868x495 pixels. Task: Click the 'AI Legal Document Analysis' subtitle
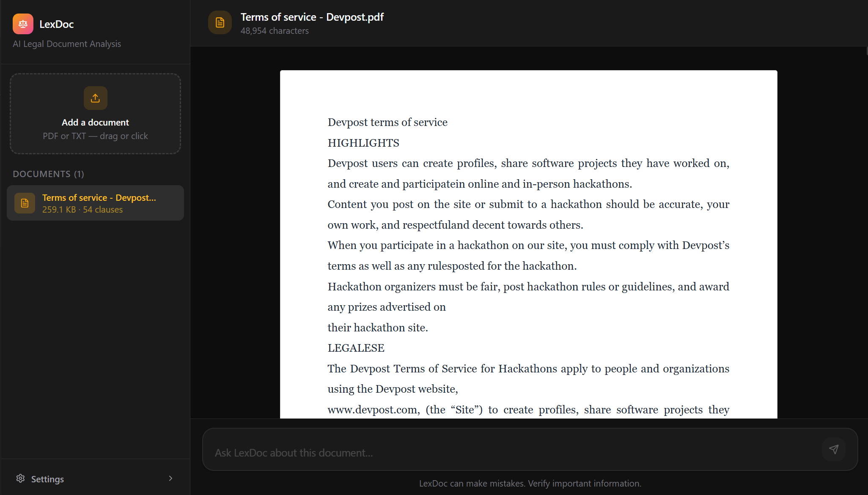[67, 44]
